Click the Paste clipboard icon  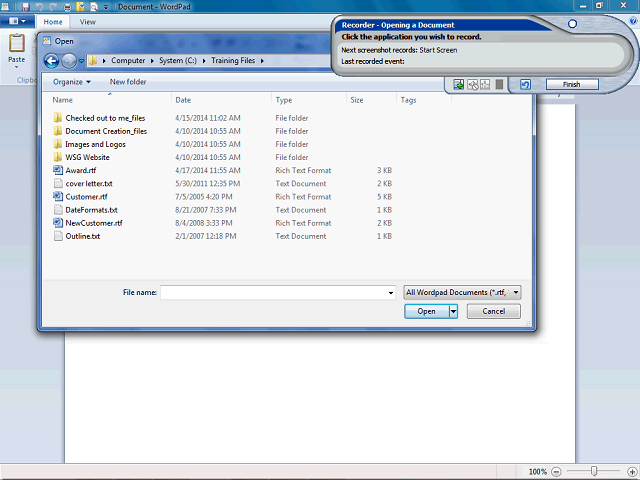[17, 43]
